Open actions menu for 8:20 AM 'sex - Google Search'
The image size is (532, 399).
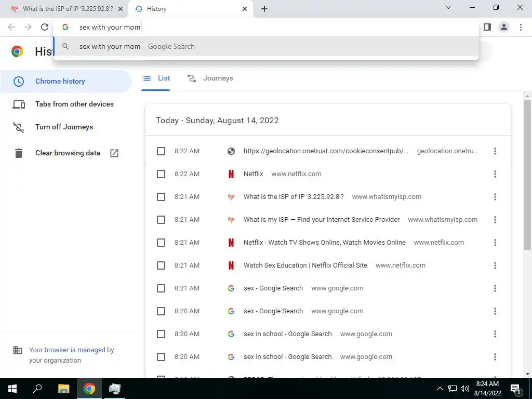pos(495,311)
